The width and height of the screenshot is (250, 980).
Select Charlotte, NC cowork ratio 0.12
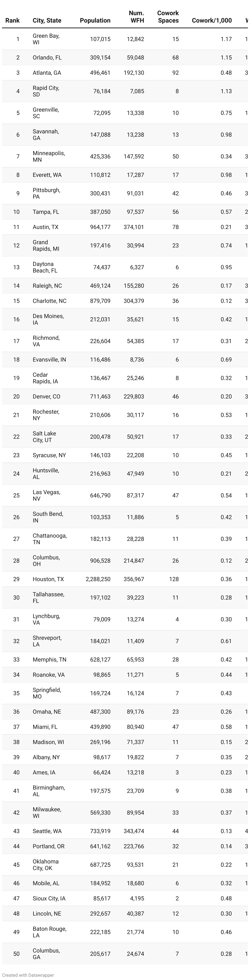click(226, 301)
